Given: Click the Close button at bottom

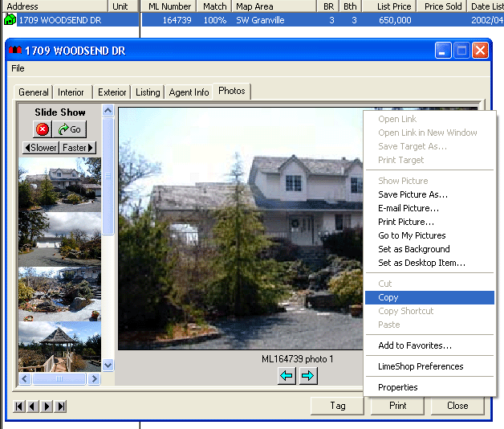Looking at the screenshot, I should [457, 406].
